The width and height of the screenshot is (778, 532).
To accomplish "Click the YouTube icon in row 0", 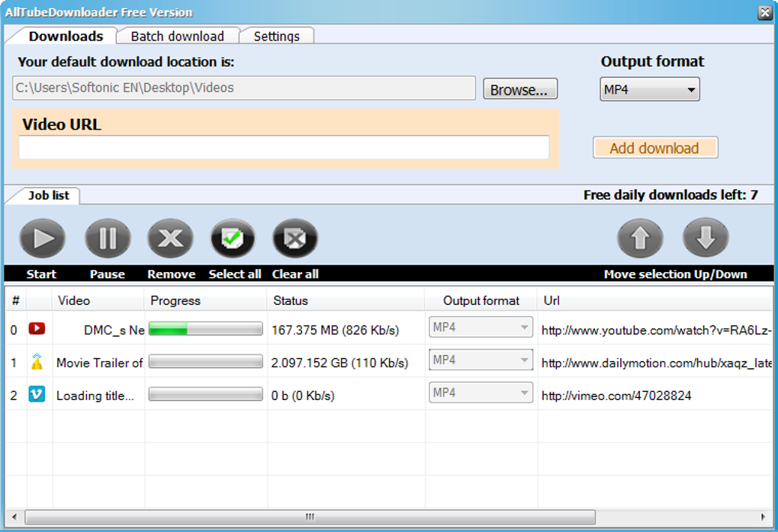I will (x=37, y=328).
